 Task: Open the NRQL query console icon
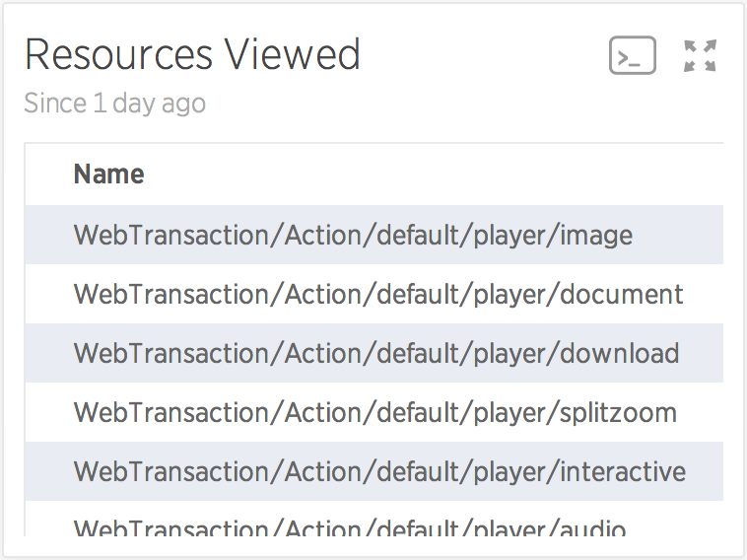[x=632, y=55]
